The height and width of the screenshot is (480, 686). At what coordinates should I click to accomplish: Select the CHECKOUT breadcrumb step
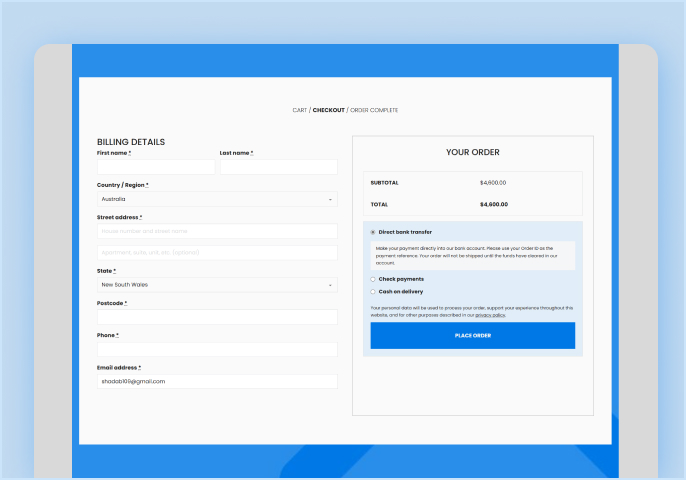click(329, 110)
